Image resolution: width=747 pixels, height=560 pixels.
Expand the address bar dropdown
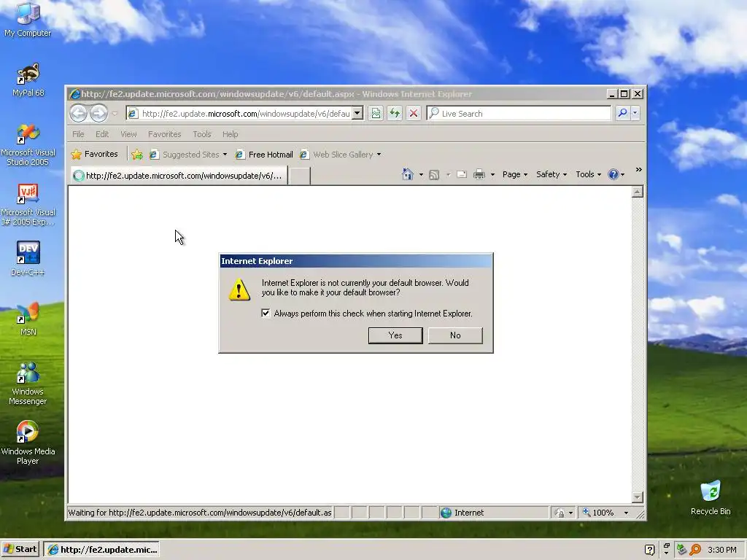357,113
